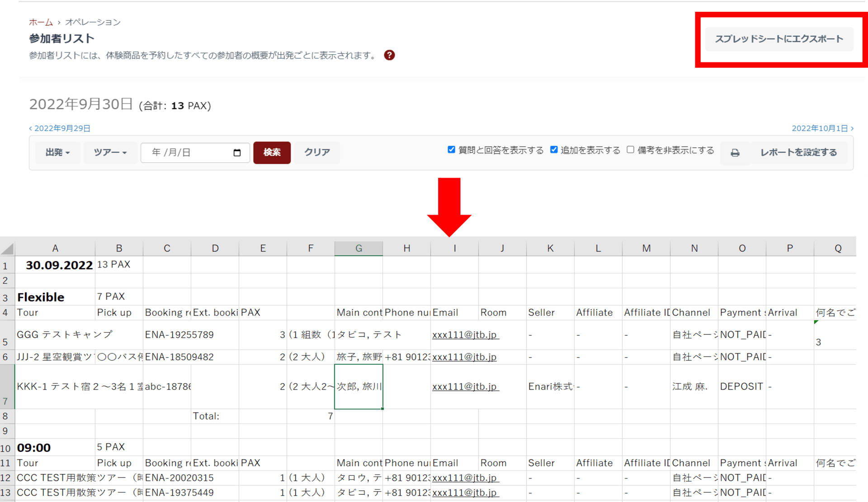Viewport: 868px width, 502px height.
Task: Open the 出発 dropdown
Action: click(57, 152)
